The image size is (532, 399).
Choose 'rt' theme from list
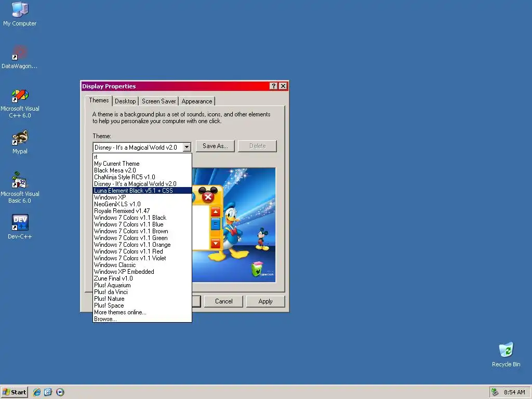tap(142, 157)
